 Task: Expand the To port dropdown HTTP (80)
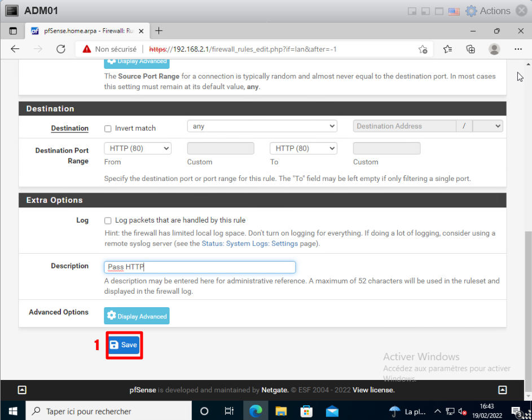(303, 148)
